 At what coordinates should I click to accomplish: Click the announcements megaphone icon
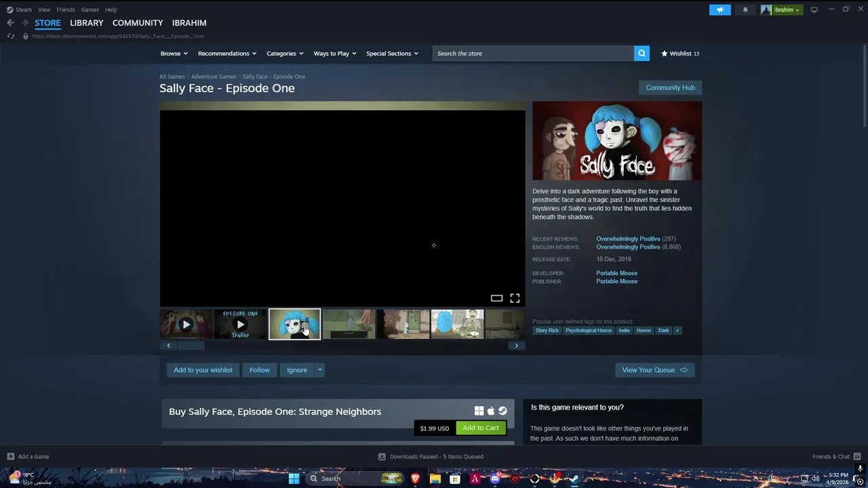(719, 9)
